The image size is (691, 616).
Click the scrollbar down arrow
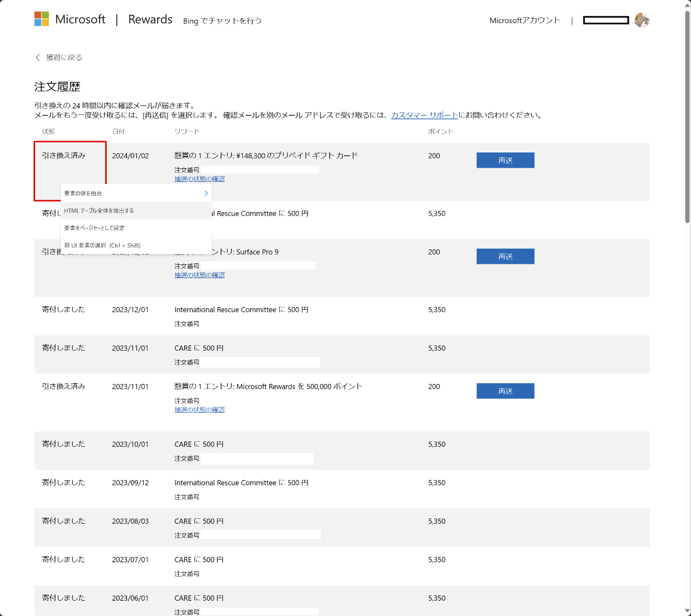687,611
